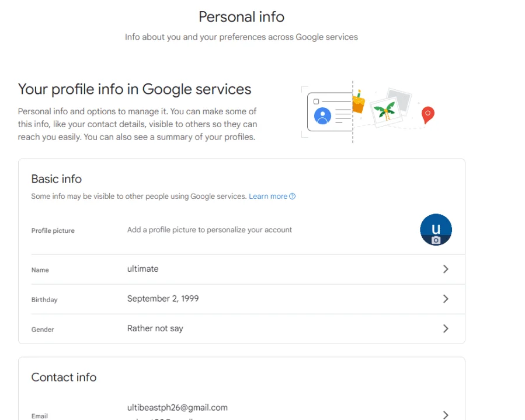Click the help question mark icon beside Learn more
This screenshot has height=420, width=525.
pos(293,196)
